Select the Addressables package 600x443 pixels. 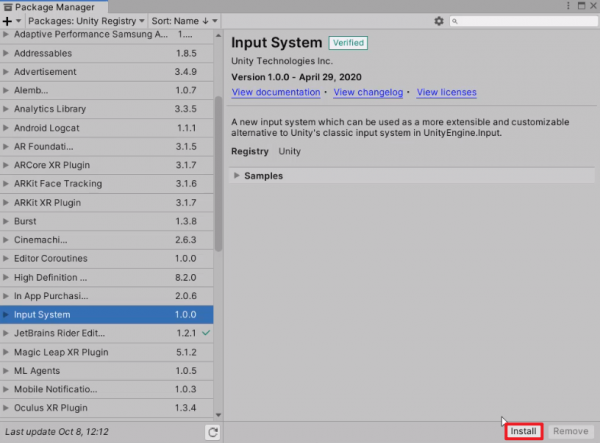(107, 53)
